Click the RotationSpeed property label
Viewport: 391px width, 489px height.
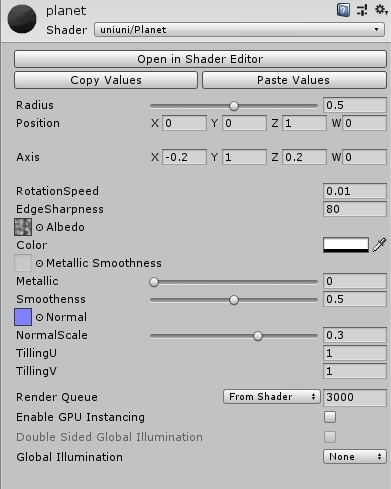[57, 191]
